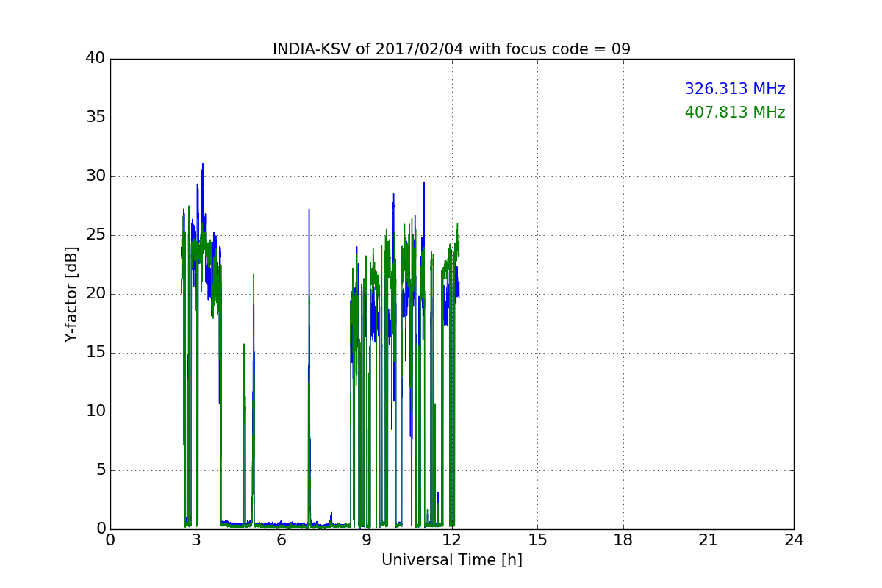Click the x-axis tick label 3
Image resolution: width=882 pixels, height=588 pixels.
tap(196, 540)
